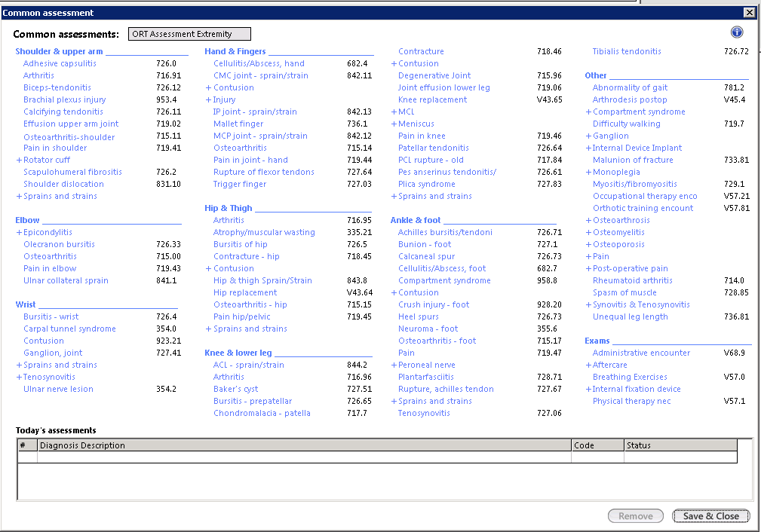Click the # column header
Screen dimensions: 761x532
click(28, 445)
